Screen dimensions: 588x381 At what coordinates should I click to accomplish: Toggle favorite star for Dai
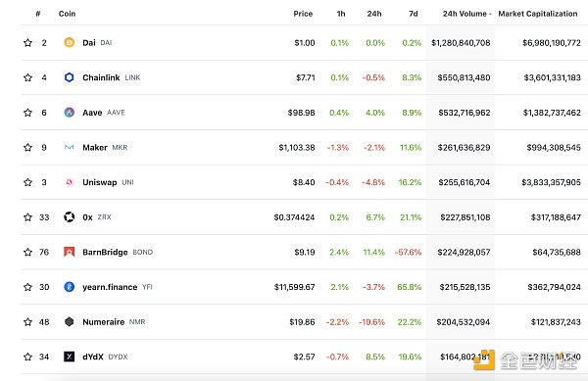tap(27, 43)
